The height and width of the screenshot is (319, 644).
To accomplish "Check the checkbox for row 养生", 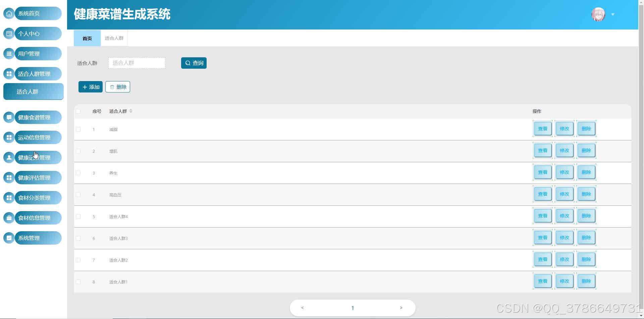I will click(x=78, y=173).
